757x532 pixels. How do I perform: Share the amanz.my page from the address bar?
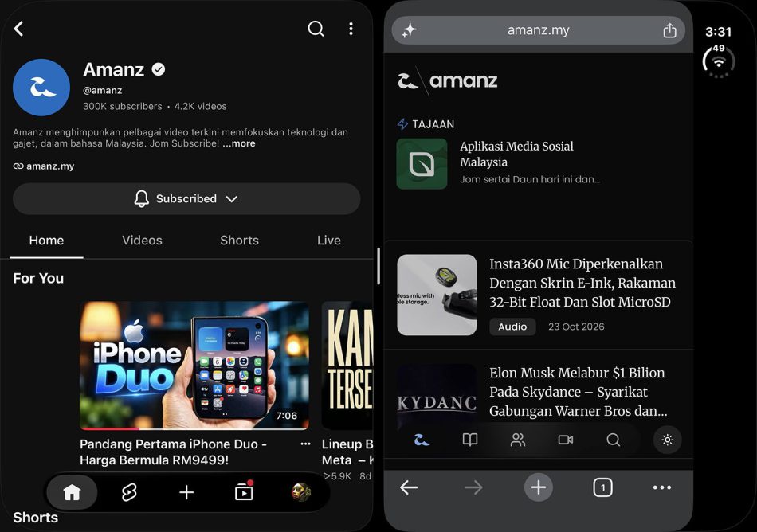669,30
